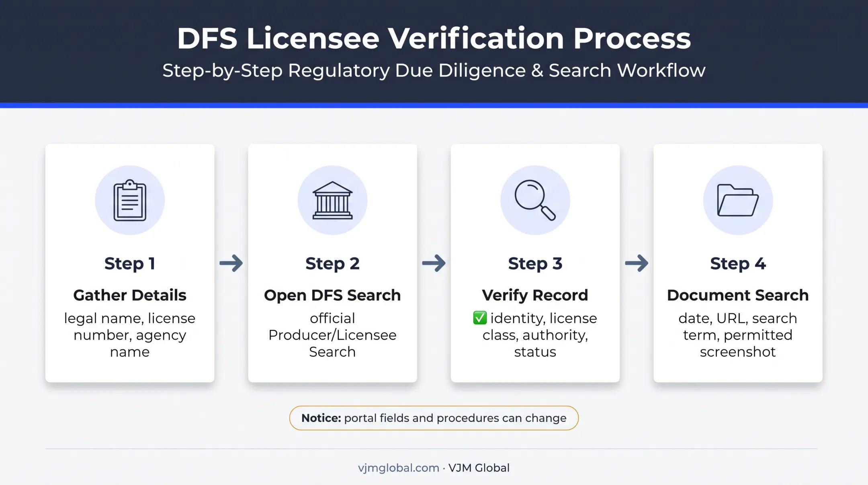Click the 'Verify Record' label
This screenshot has width=868, height=485.
coord(535,295)
